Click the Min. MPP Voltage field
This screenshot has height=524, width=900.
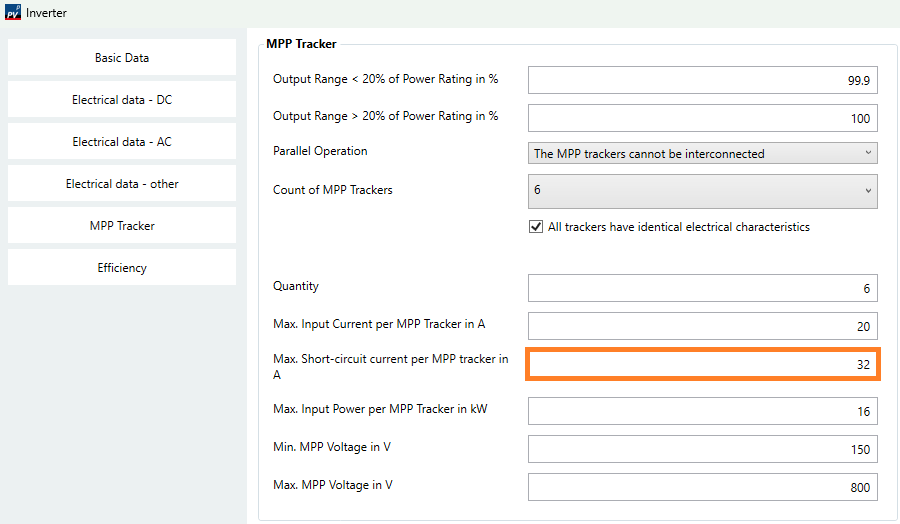pyautogui.click(x=702, y=449)
